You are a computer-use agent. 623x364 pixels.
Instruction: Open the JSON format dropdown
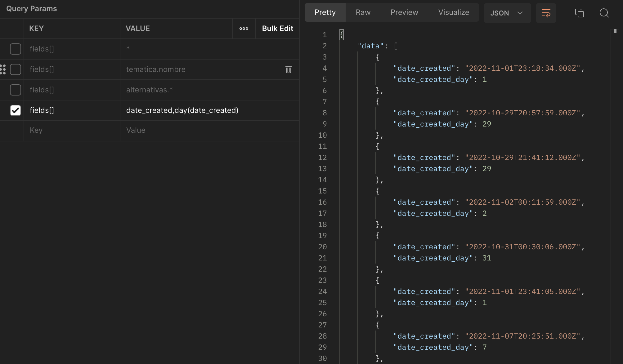click(507, 13)
